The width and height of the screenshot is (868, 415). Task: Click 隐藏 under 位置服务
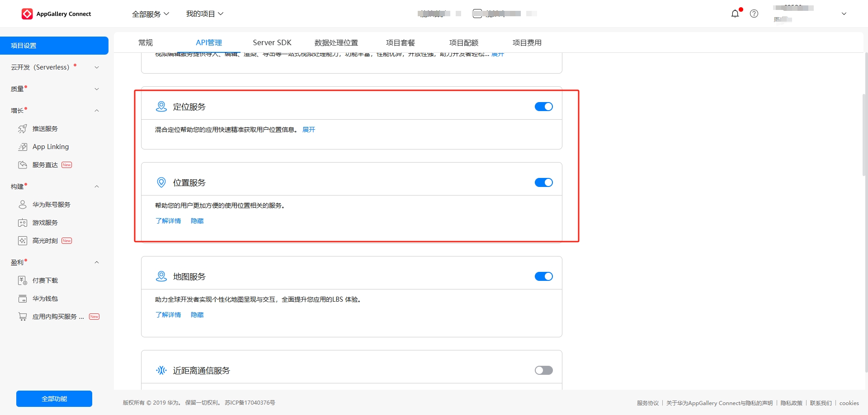coord(197,221)
